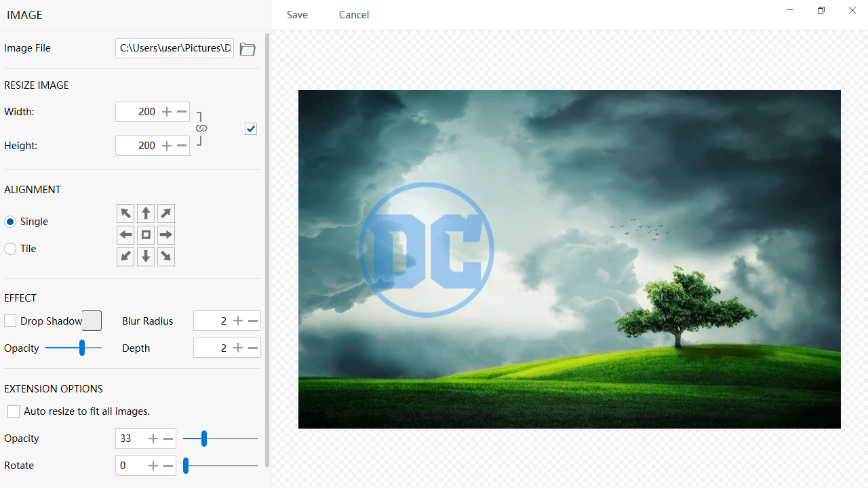Align watermark to bottom-right corner
Screen dimensions: 868x488
pos(166,257)
